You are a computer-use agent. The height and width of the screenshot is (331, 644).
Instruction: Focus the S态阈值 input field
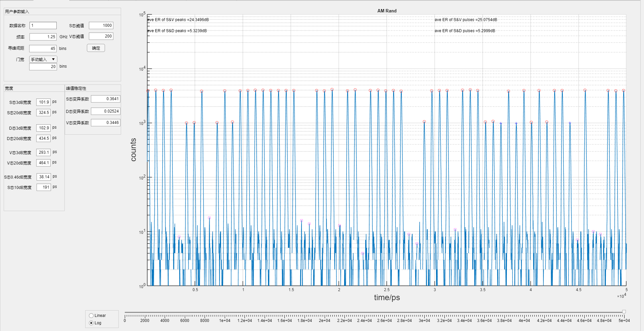101,25
